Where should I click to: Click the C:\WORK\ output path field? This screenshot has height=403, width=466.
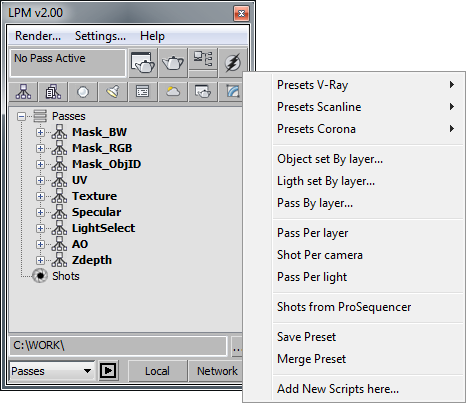pyautogui.click(x=118, y=345)
